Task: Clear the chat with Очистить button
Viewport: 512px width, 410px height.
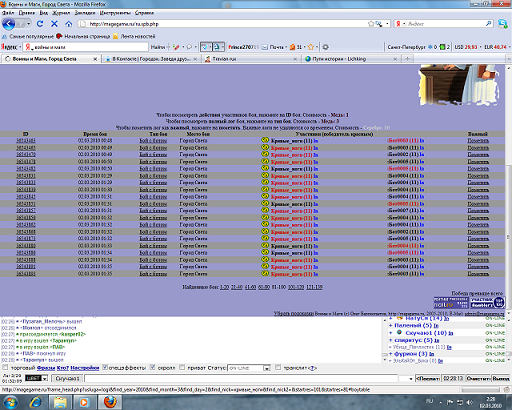Action: click(x=478, y=379)
